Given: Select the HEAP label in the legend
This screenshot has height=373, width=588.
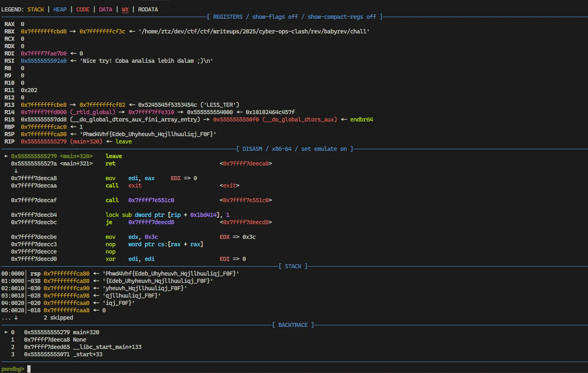Looking at the screenshot, I should (60, 9).
